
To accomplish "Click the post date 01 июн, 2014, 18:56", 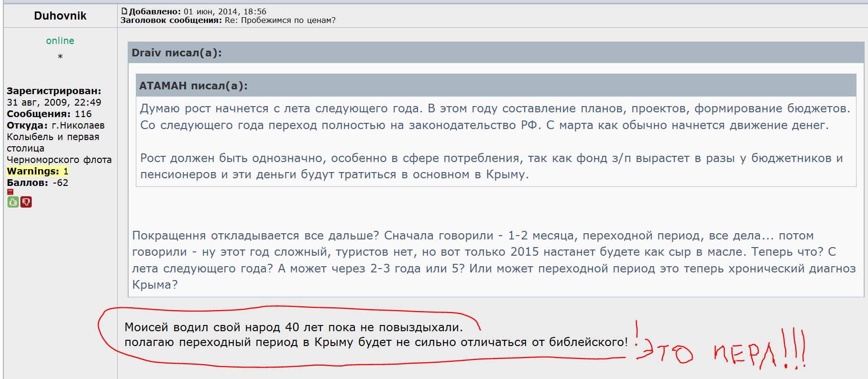I will click(x=225, y=11).
